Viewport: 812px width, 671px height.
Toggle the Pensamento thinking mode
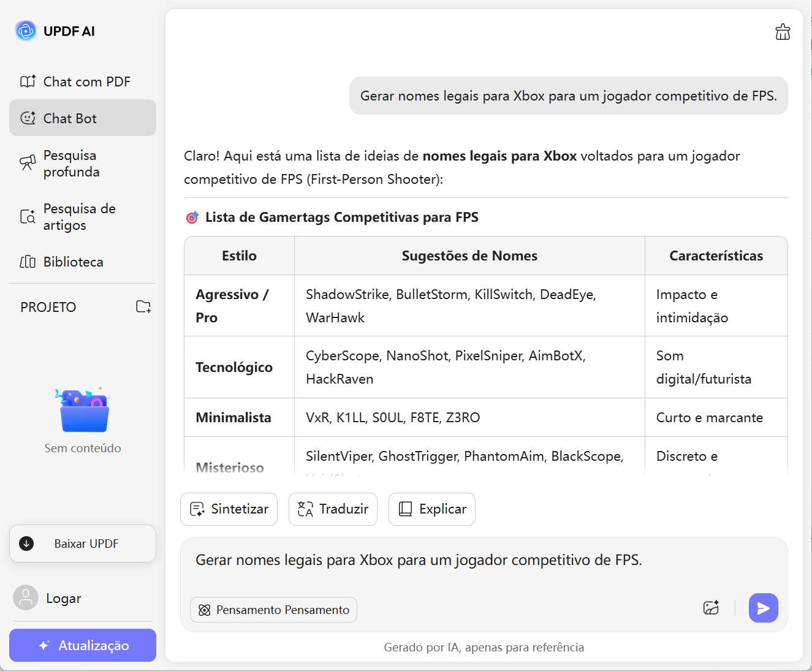pos(273,610)
